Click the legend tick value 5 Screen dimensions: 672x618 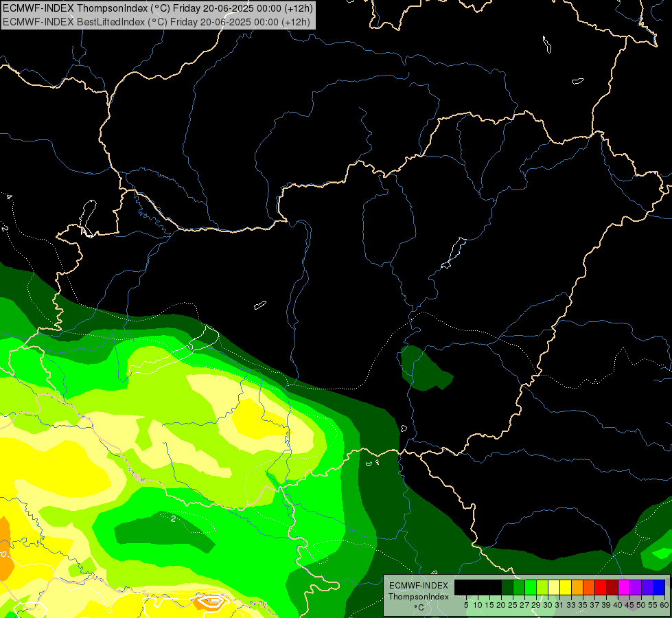pyautogui.click(x=466, y=605)
